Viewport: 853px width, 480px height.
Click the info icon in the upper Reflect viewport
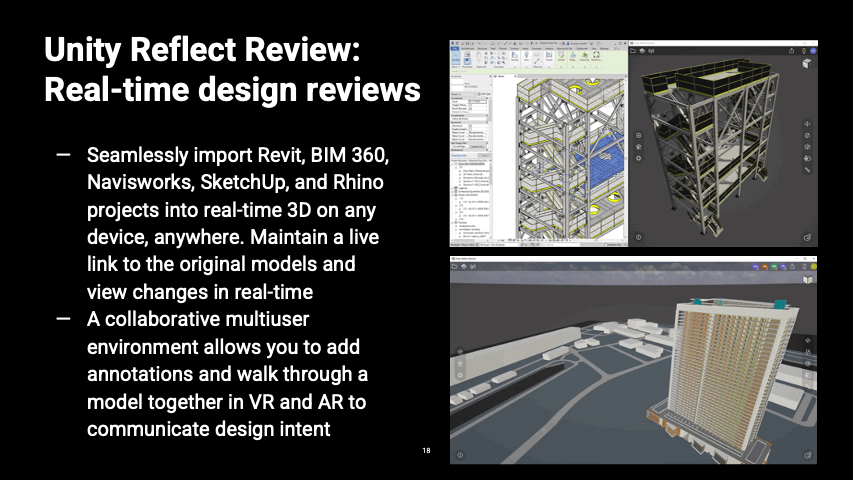[x=639, y=237]
